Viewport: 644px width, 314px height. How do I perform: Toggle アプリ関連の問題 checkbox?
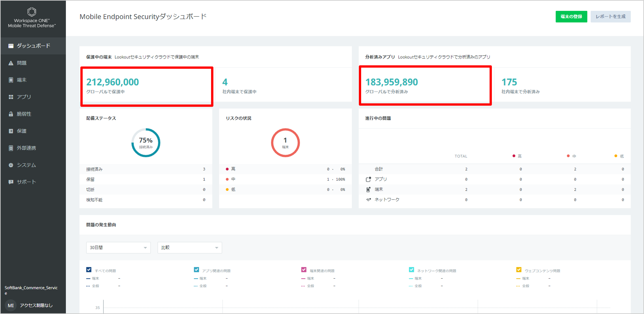click(x=196, y=270)
